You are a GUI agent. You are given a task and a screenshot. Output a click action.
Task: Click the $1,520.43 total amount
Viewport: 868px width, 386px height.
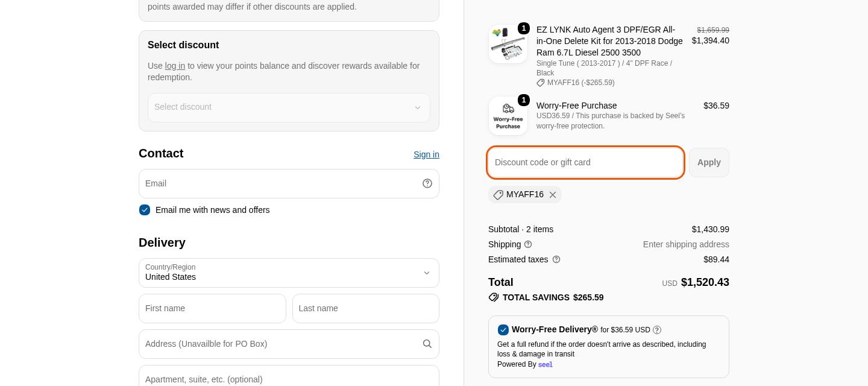(x=705, y=282)
